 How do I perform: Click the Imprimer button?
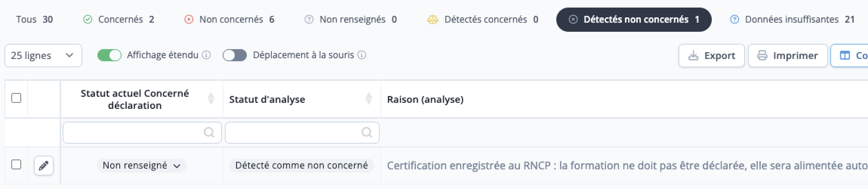[788, 56]
